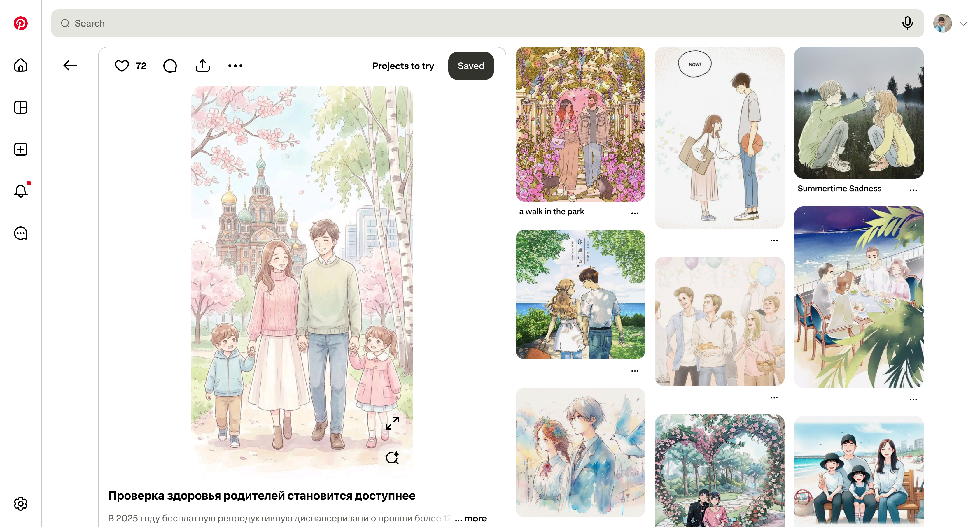The height and width of the screenshot is (527, 980).
Task: Open more options on the pin toolbar
Action: coord(235,66)
